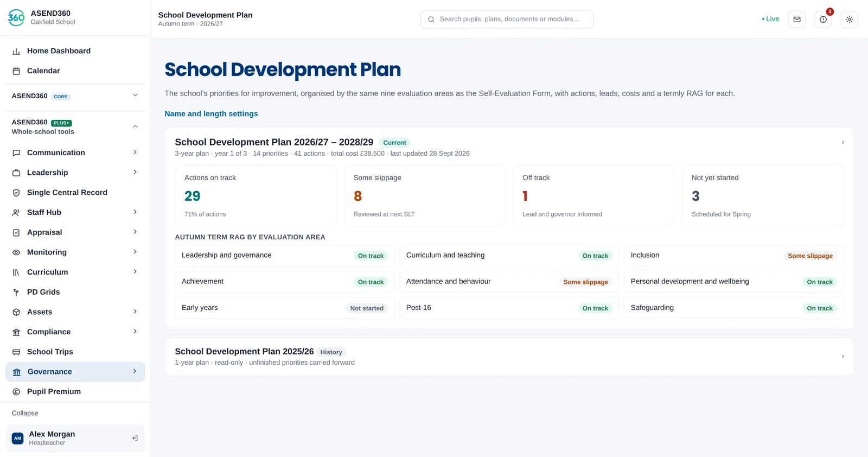Expand the Leadership submenu chevron

135,172
